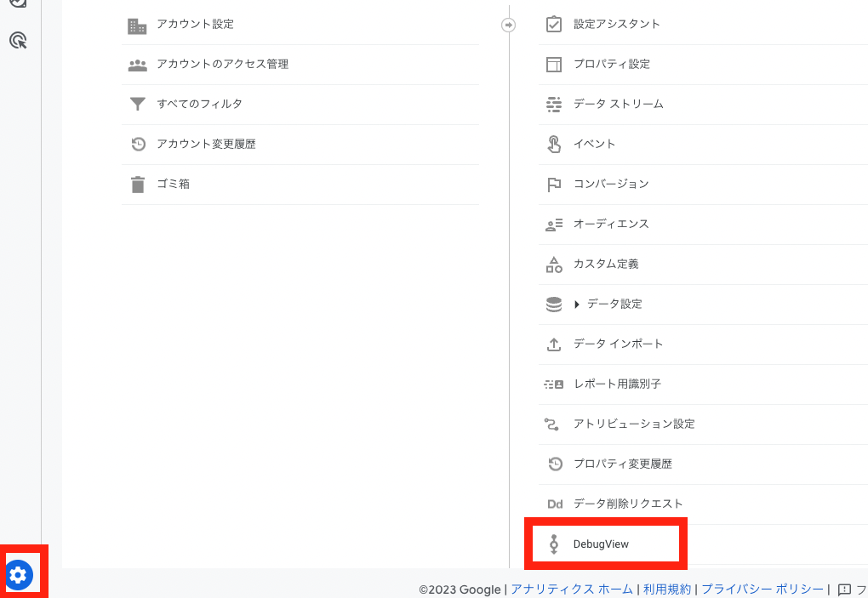868x598 pixels.
Task: Click the DebugView icon
Action: 554,544
